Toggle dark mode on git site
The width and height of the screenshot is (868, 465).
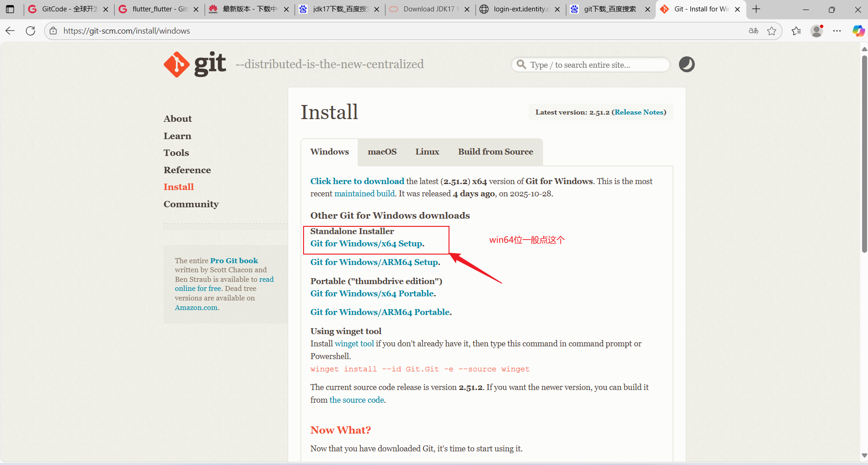[687, 65]
